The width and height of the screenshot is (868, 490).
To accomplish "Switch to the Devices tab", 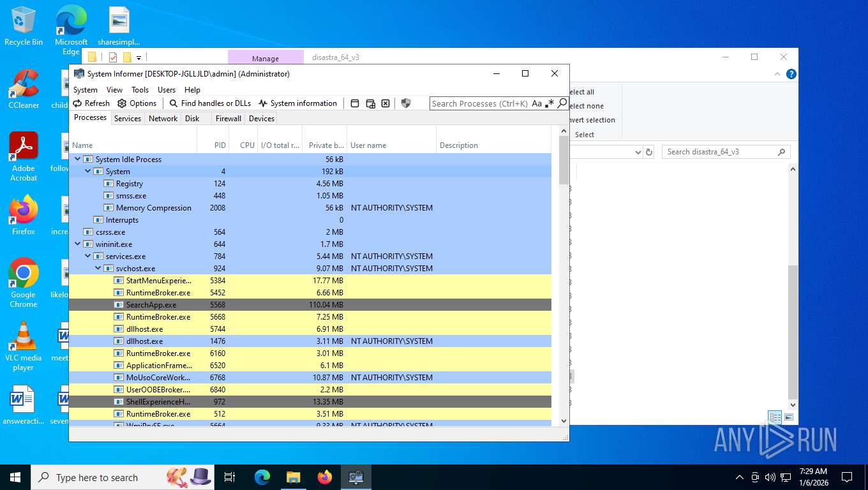I will click(262, 119).
